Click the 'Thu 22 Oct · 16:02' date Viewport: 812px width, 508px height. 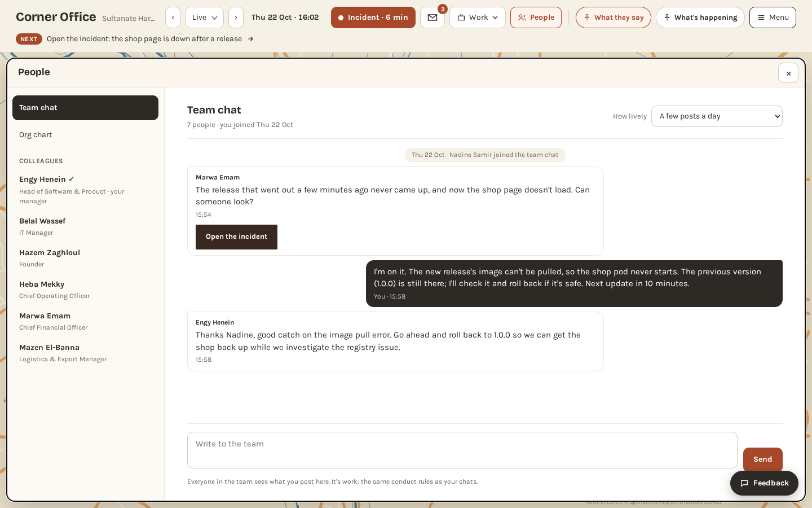tap(285, 17)
